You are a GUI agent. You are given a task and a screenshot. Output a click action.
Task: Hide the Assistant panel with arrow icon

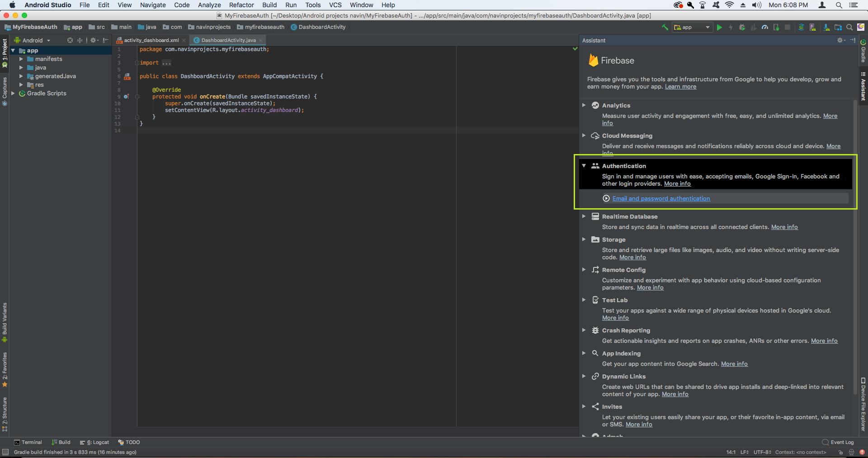coord(853,40)
